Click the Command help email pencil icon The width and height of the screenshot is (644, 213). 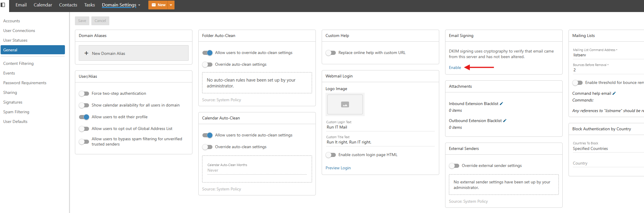tap(614, 93)
